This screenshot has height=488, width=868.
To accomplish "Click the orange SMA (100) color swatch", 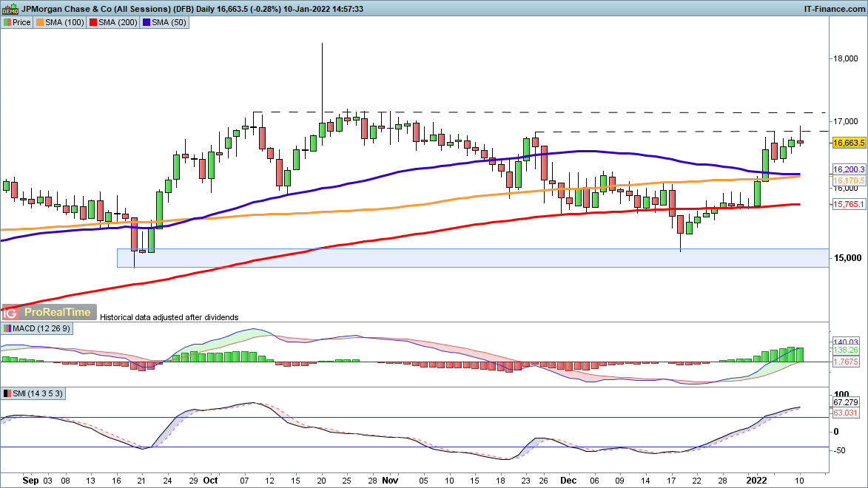I will click(40, 23).
